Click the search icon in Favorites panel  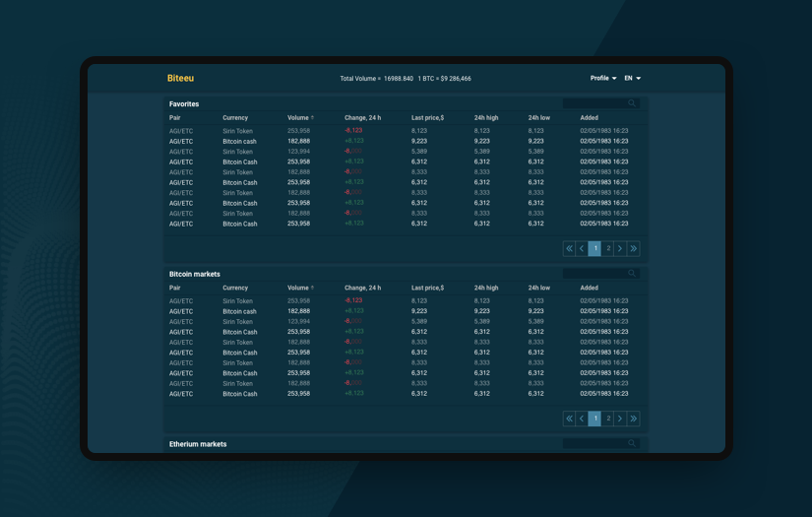632,103
